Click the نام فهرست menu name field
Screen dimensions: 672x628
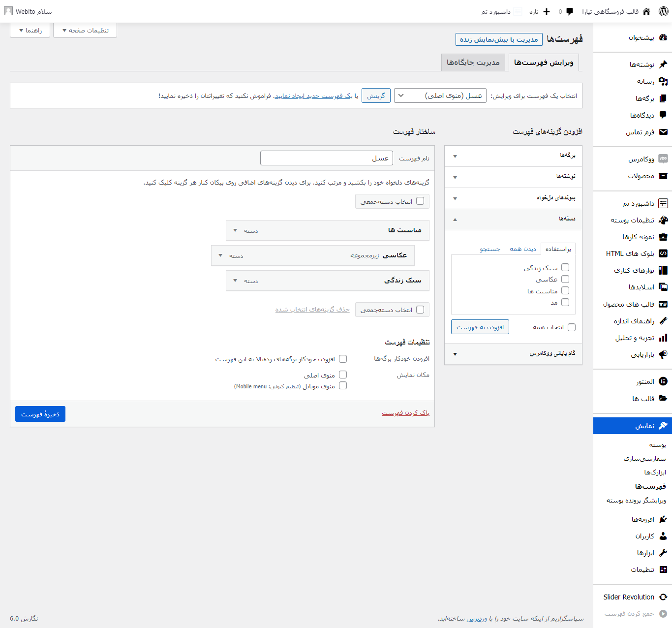327,158
